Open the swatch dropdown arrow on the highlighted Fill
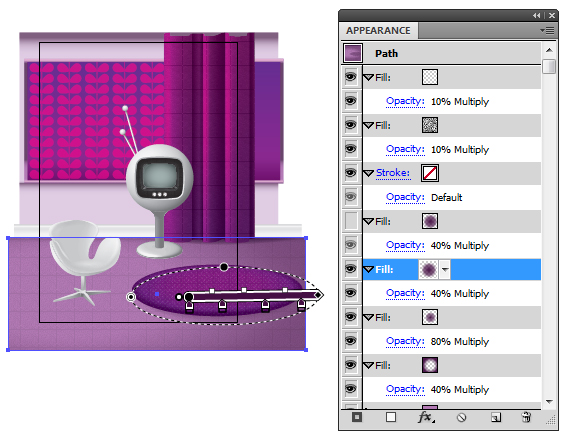 pos(445,270)
